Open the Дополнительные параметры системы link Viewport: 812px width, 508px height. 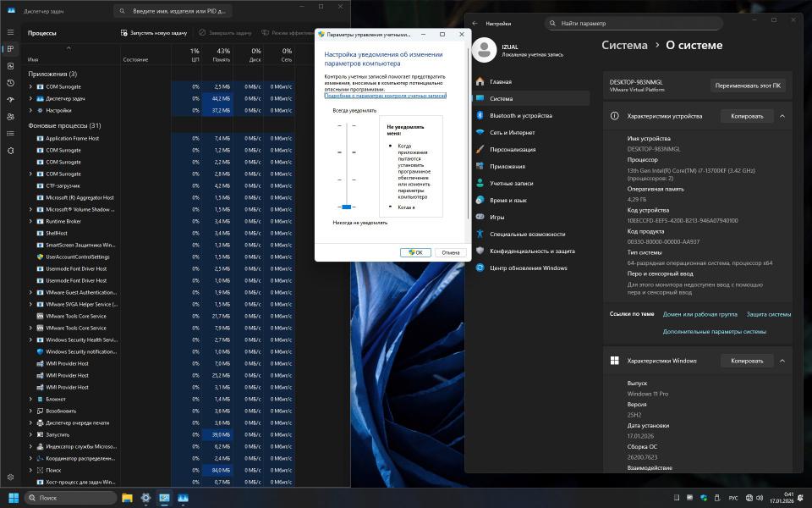point(714,331)
